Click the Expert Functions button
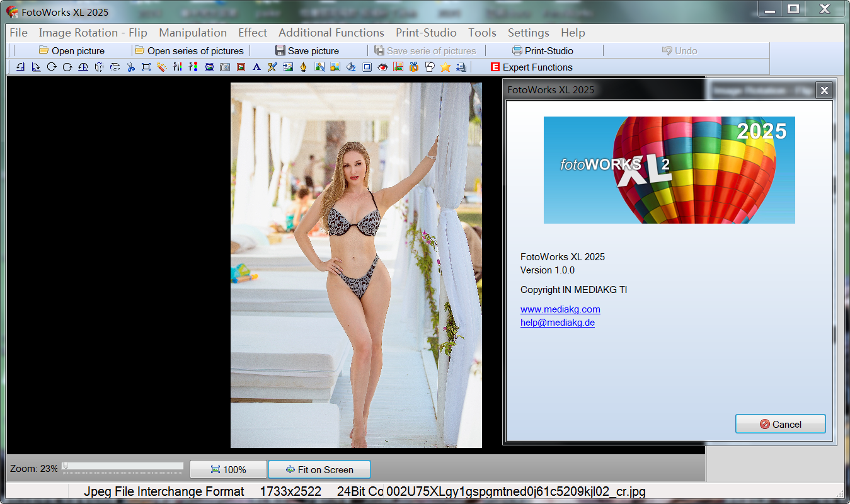Viewport: 850px width, 504px height. tap(531, 67)
